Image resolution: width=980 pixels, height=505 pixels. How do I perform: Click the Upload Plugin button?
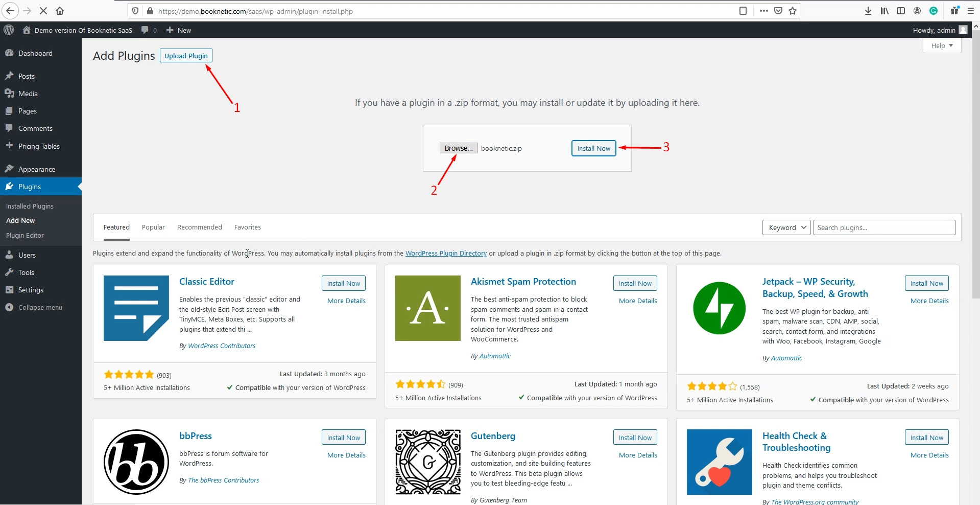click(x=186, y=55)
